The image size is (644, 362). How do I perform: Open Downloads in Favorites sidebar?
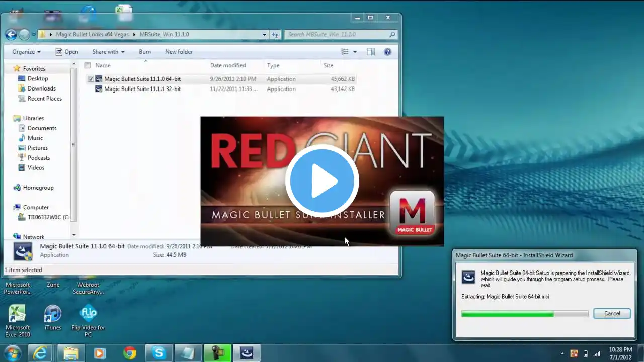click(x=41, y=88)
